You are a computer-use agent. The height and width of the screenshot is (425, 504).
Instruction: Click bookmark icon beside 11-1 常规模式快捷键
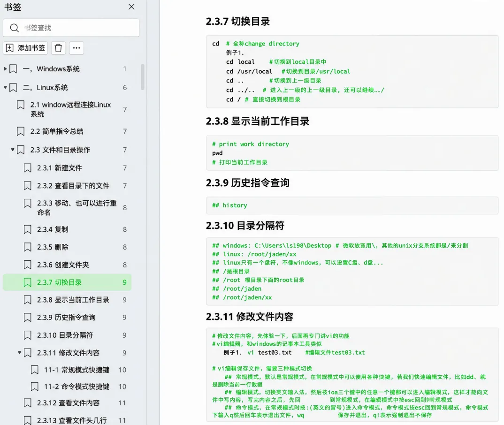[x=35, y=370]
